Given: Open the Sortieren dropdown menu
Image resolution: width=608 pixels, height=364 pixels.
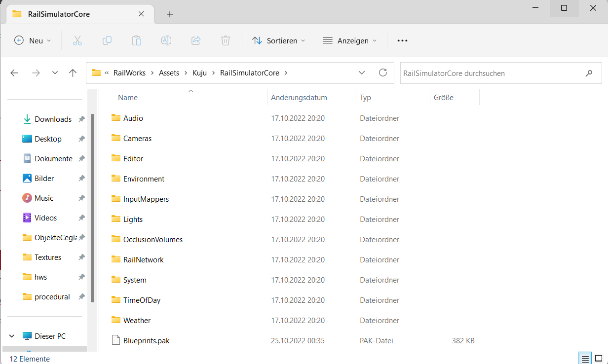Looking at the screenshot, I should (279, 41).
